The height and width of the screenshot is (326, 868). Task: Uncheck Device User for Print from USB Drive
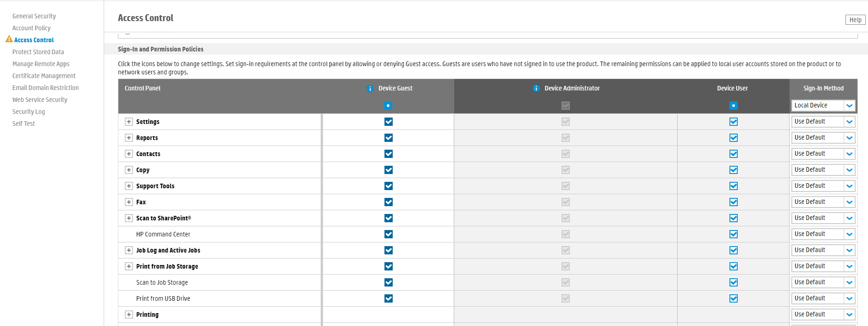(733, 298)
